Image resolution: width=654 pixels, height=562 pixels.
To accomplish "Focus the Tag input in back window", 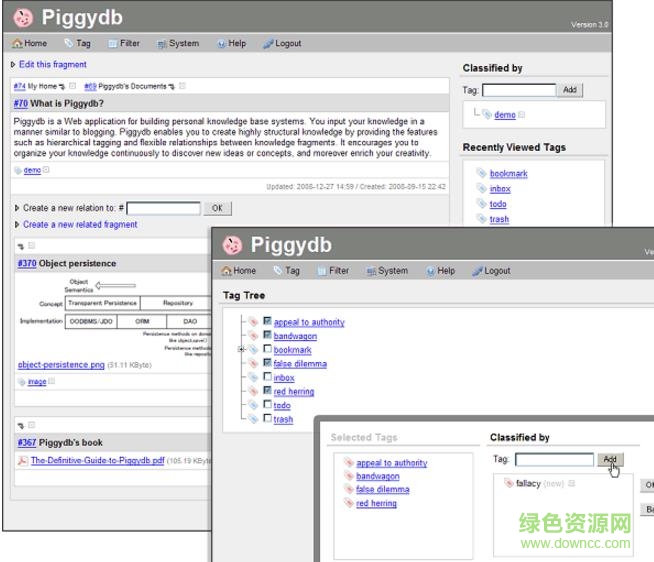I will coord(519,90).
